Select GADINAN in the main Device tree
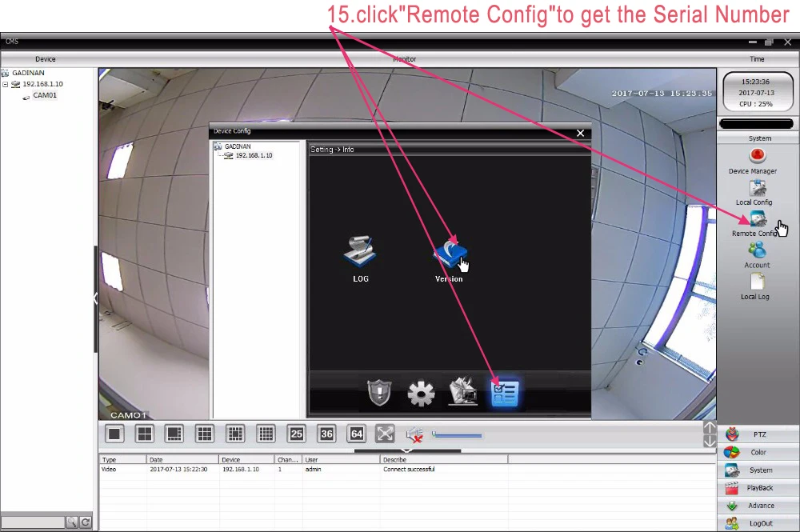 click(x=28, y=73)
